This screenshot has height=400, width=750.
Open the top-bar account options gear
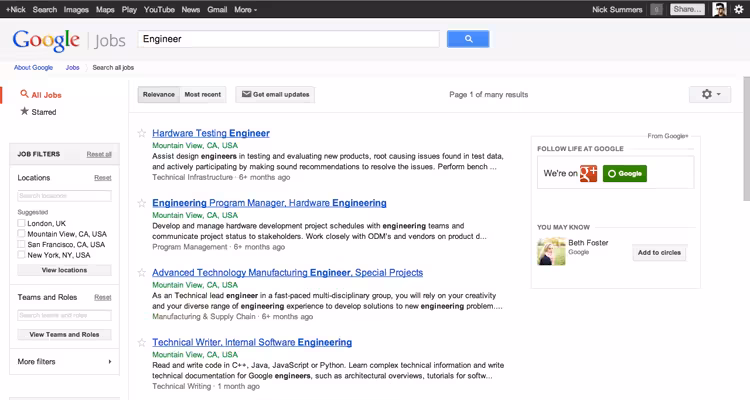739,9
